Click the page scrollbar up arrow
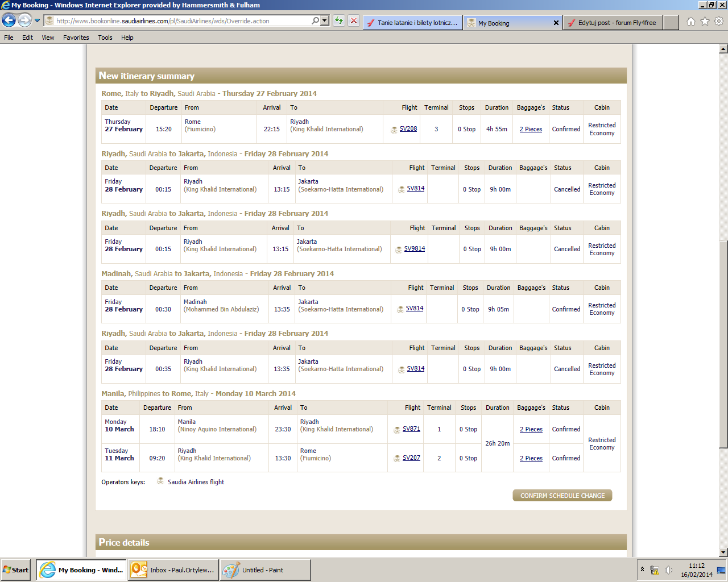 point(723,49)
